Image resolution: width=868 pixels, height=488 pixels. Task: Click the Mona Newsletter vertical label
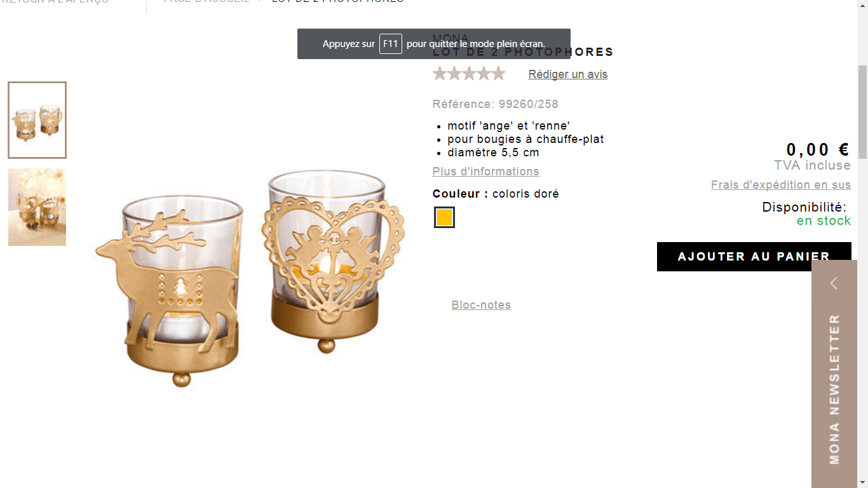pos(834,389)
